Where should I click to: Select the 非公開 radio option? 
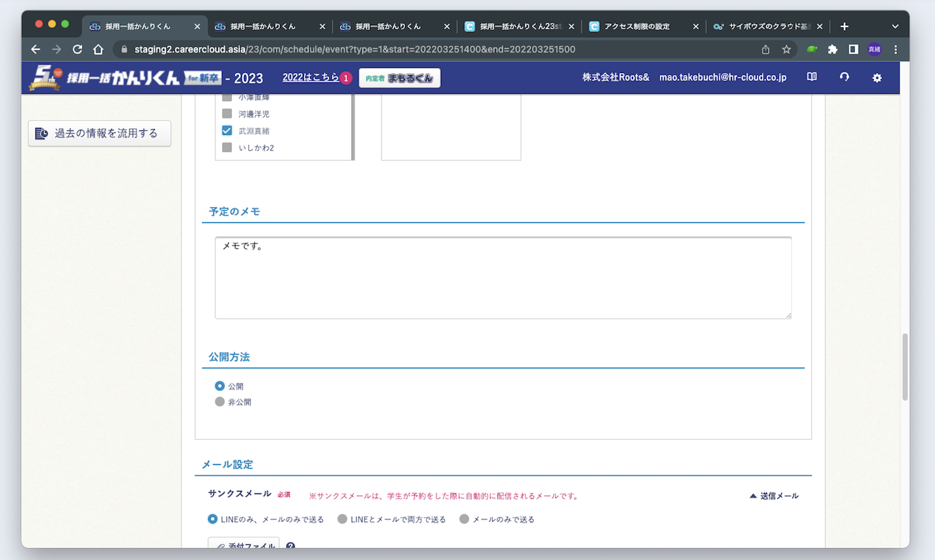pos(219,402)
